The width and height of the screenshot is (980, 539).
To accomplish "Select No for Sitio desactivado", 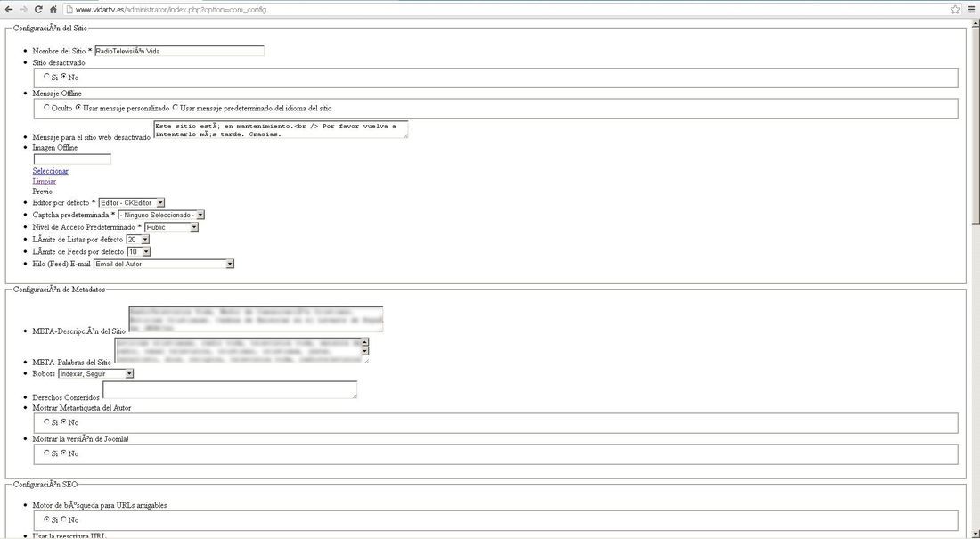I will click(x=64, y=77).
